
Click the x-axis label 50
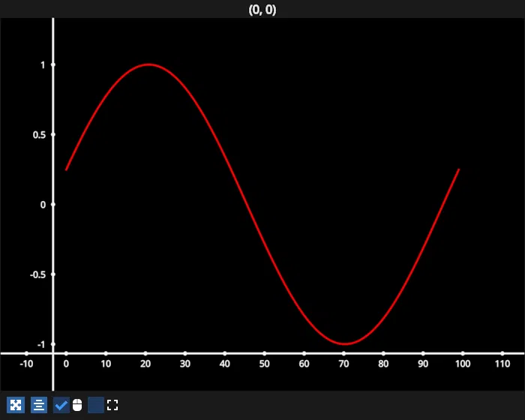pyautogui.click(x=264, y=364)
